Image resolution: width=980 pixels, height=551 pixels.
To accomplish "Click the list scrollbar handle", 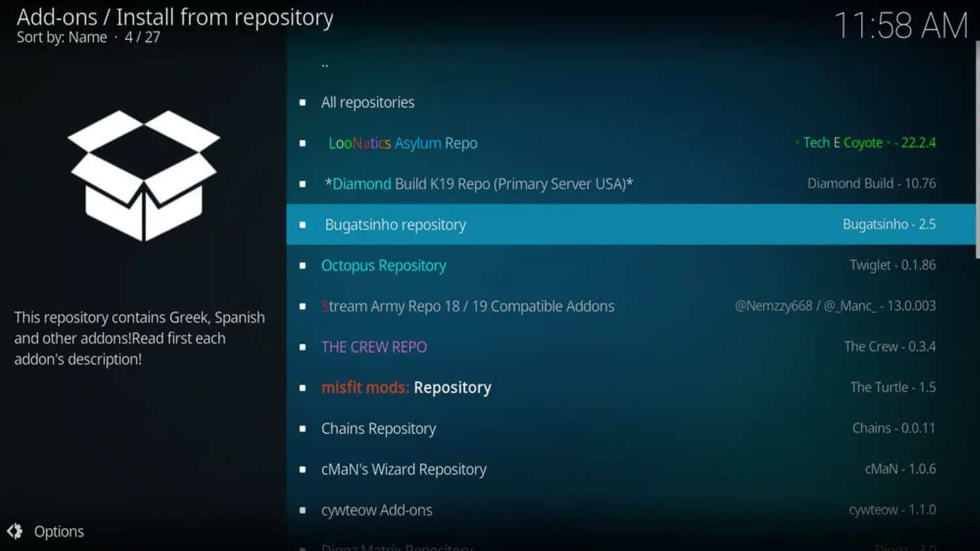I will [x=977, y=149].
